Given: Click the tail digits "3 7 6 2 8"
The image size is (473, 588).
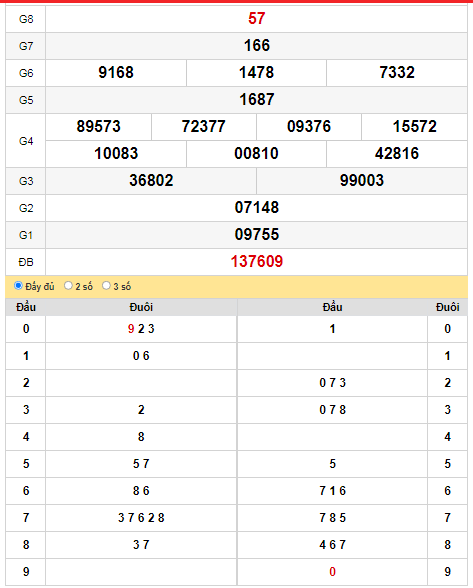Looking at the screenshot, I should (141, 518).
